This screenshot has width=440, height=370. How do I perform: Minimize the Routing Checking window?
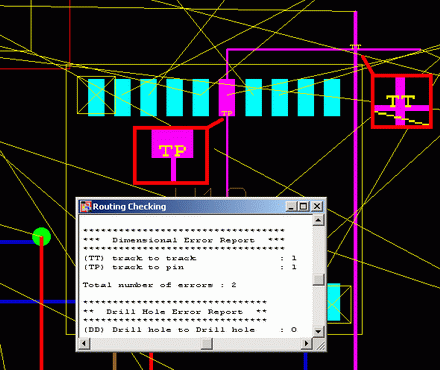coord(291,206)
